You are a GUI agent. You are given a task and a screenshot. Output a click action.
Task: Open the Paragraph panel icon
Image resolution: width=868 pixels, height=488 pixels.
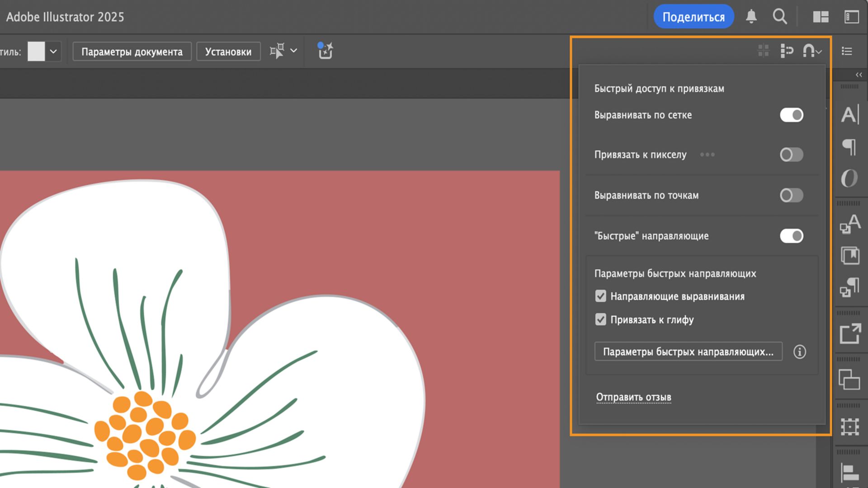click(x=849, y=147)
